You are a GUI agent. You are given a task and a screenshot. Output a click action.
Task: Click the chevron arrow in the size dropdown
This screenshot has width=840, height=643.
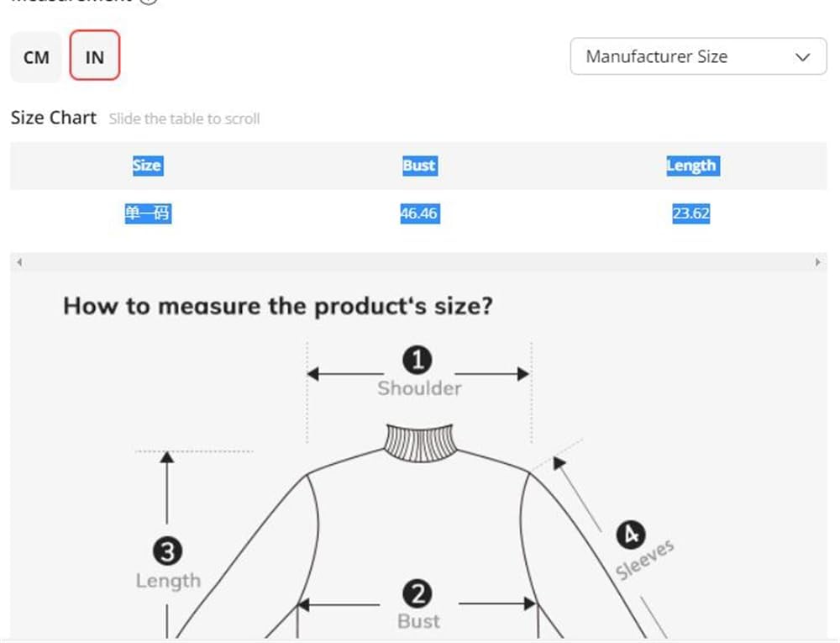[x=802, y=57]
